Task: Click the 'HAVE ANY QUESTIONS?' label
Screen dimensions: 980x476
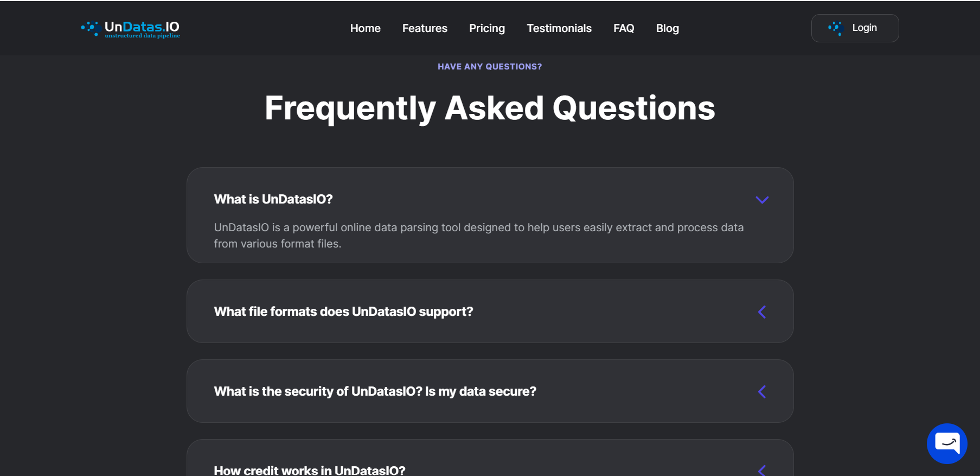Action: [x=490, y=67]
